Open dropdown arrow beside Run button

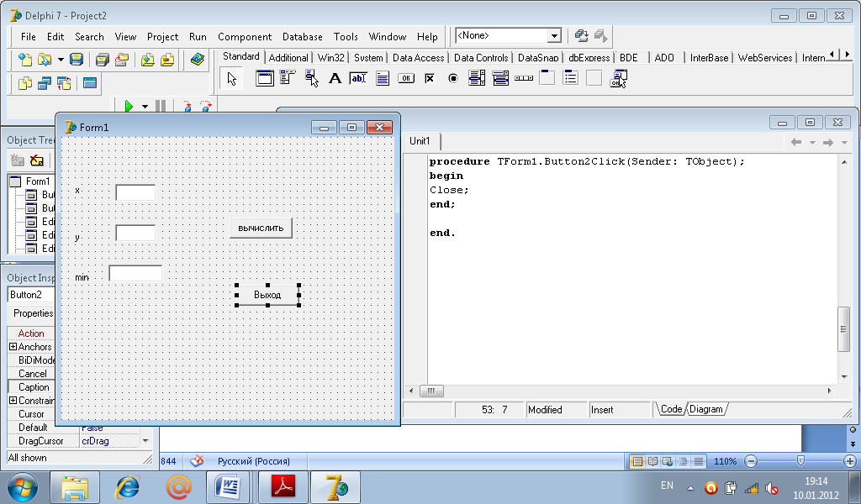click(x=145, y=107)
